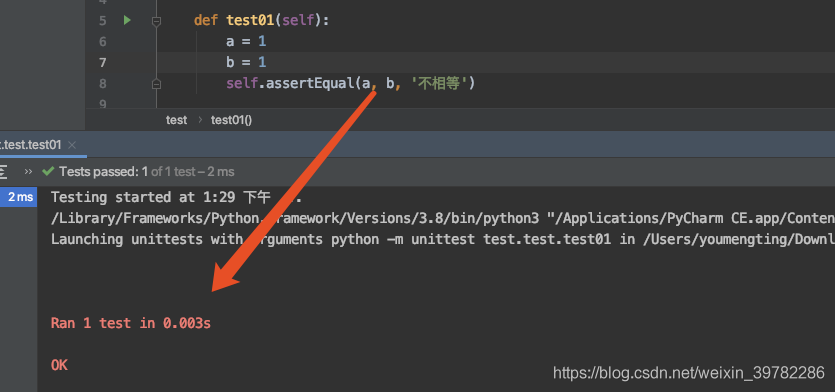
Task: Click the blog.csdn.net watermark link
Action: point(689,372)
